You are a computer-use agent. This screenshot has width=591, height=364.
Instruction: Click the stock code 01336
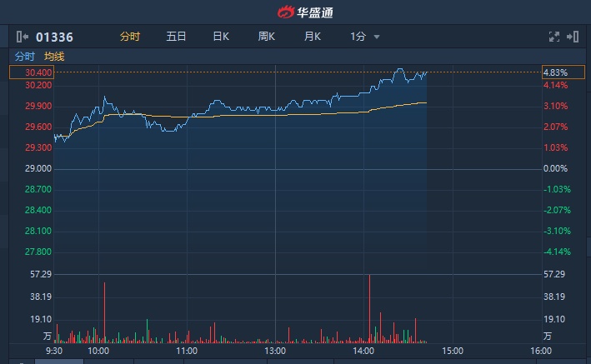(53, 37)
